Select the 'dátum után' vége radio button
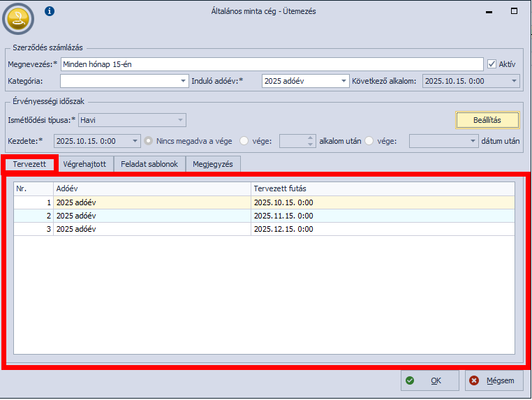 [x=369, y=140]
